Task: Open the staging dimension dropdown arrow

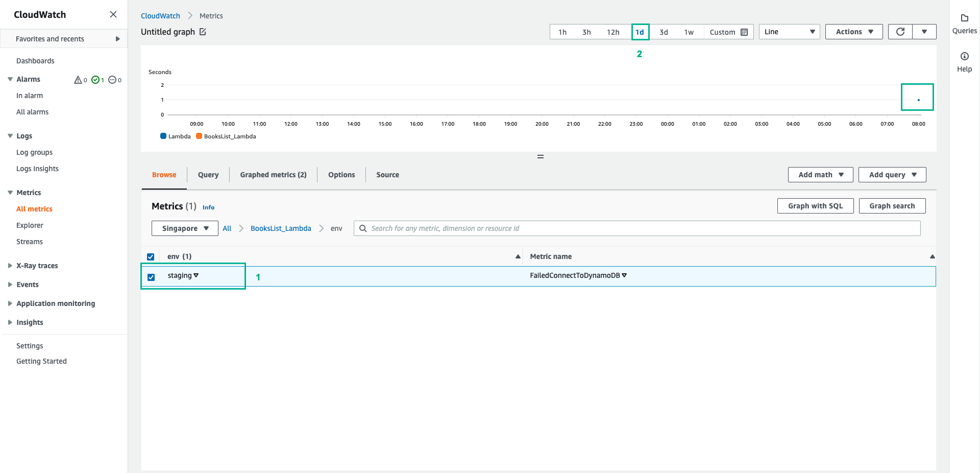Action: click(x=196, y=275)
